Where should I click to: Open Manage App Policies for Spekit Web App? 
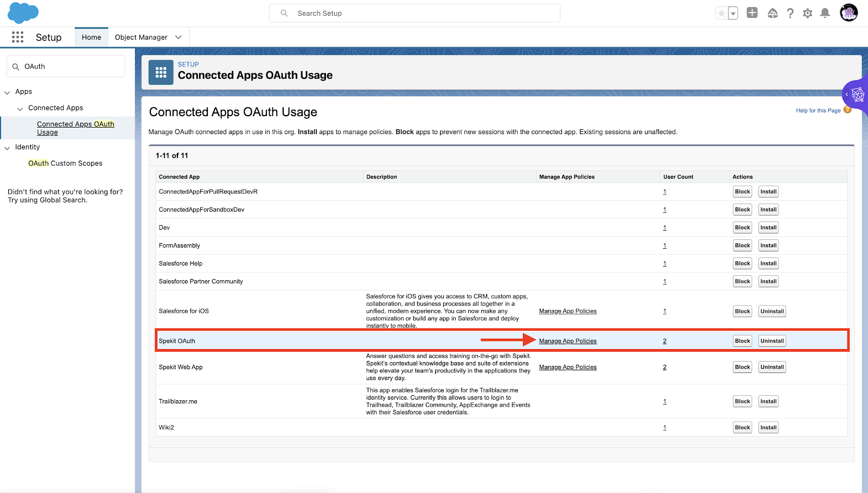(x=567, y=367)
